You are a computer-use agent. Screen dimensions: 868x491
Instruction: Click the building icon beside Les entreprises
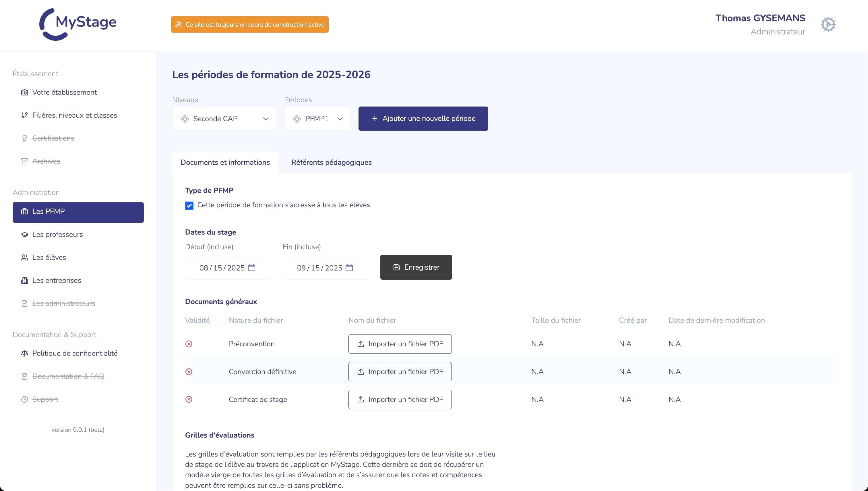pyautogui.click(x=25, y=280)
